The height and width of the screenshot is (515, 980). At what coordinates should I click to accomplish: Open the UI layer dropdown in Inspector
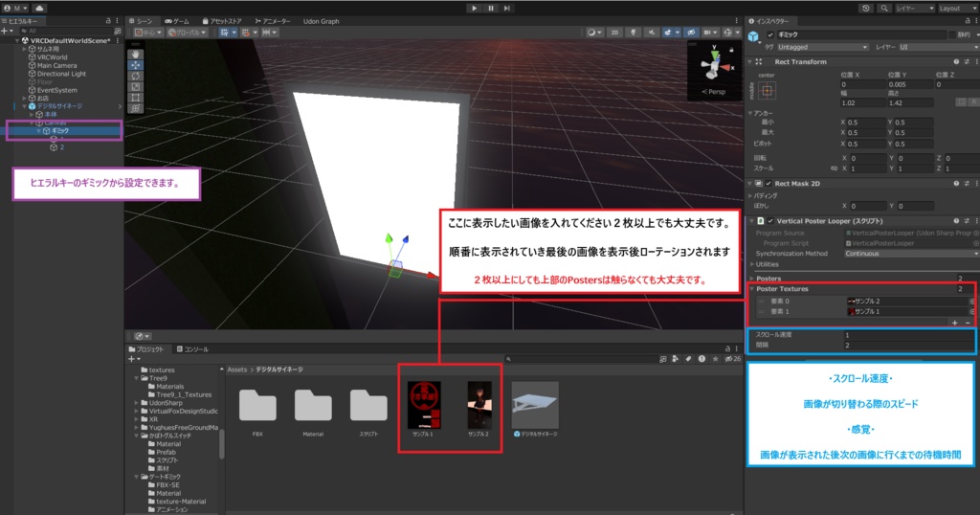[x=938, y=48]
